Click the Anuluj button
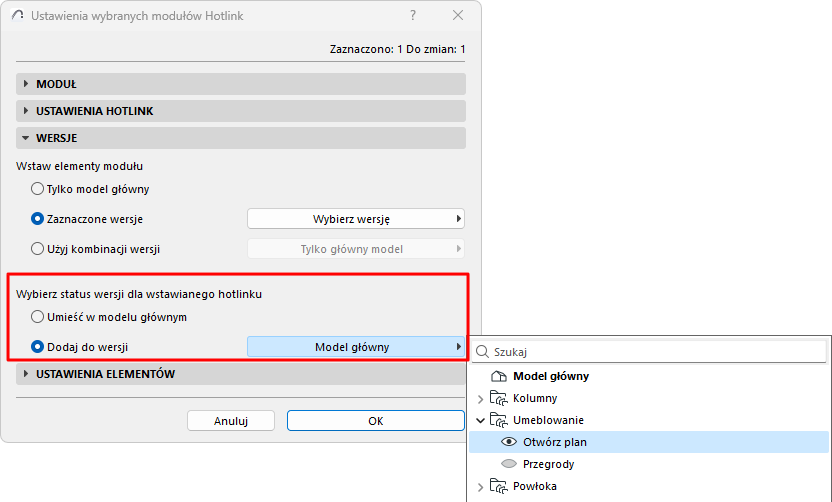 [231, 421]
